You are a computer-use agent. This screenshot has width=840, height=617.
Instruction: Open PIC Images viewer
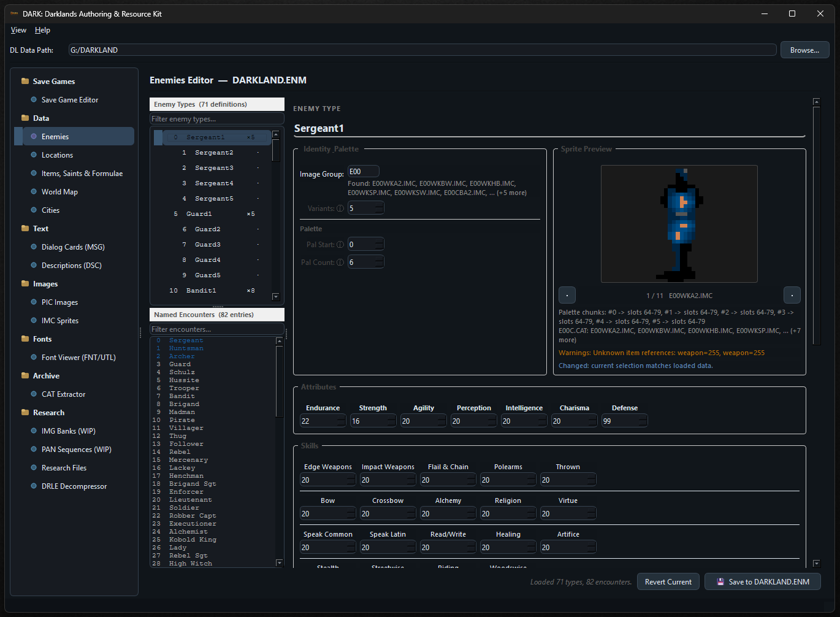(x=59, y=302)
